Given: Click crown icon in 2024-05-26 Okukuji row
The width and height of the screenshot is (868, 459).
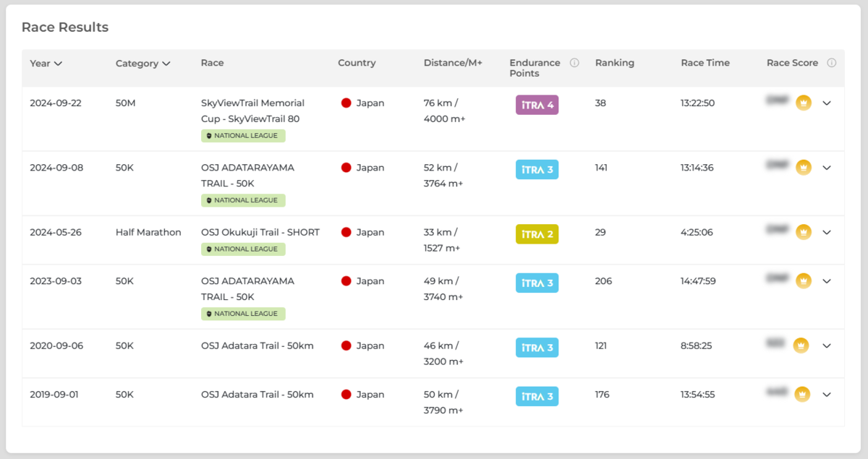Looking at the screenshot, I should click(804, 232).
